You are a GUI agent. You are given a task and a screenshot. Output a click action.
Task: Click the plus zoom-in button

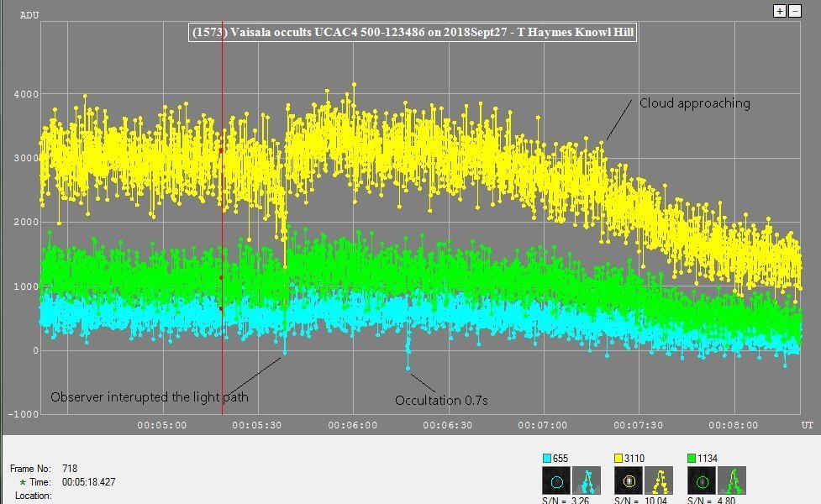tap(779, 11)
